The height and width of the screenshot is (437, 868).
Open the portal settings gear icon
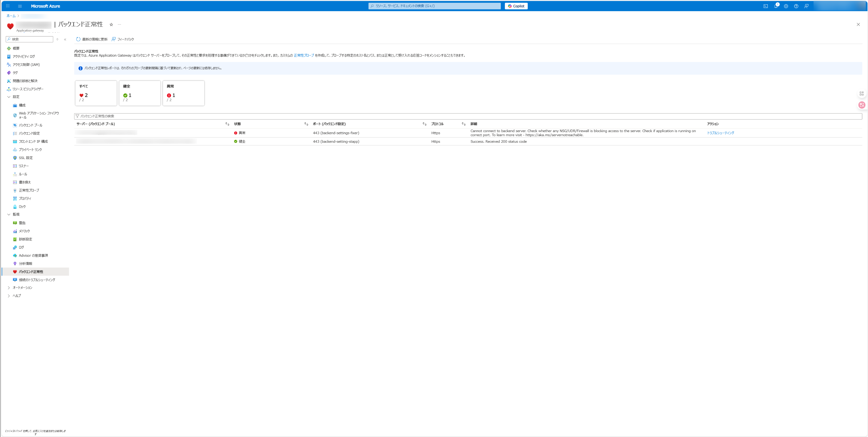(x=786, y=6)
